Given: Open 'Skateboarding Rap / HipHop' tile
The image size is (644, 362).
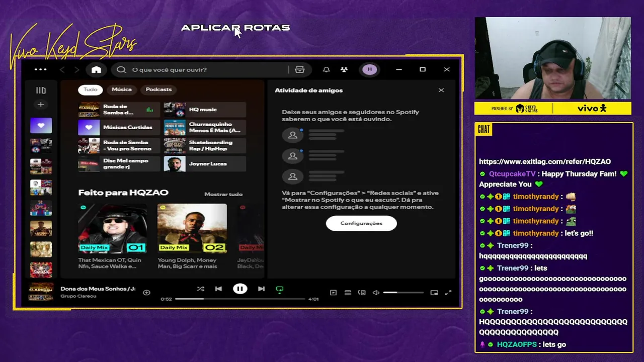Looking at the screenshot, I should (x=205, y=146).
